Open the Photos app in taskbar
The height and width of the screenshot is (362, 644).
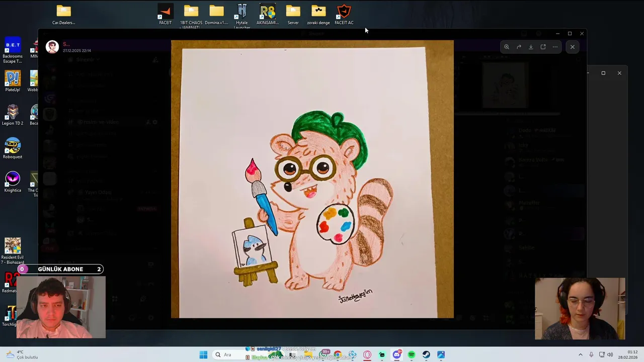pyautogui.click(x=441, y=355)
